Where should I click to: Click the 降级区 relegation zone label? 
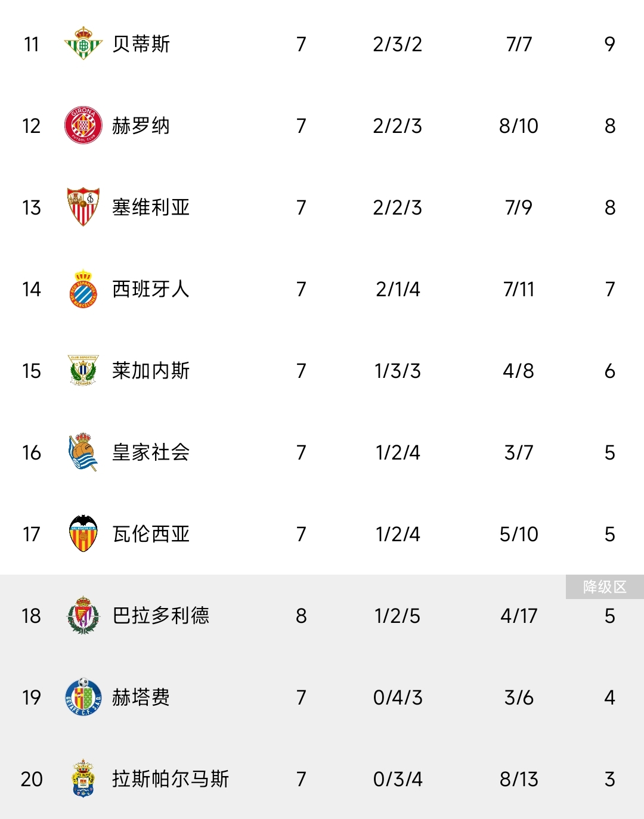(x=605, y=587)
